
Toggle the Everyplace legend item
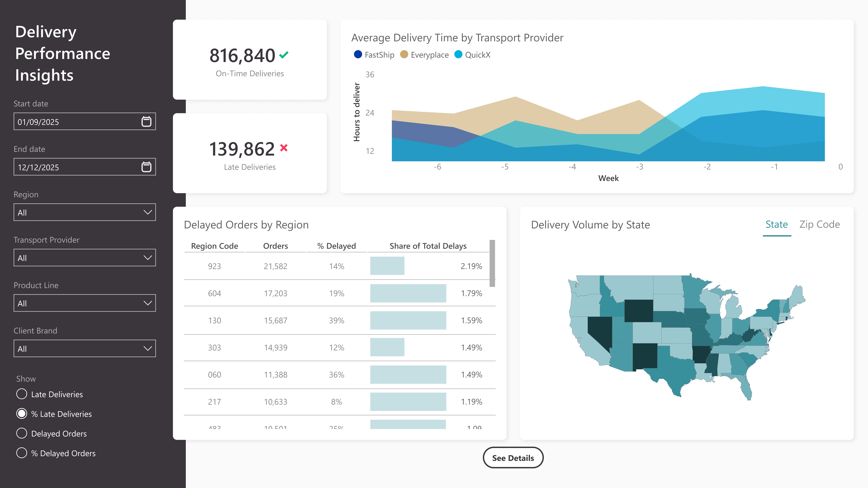[424, 55]
